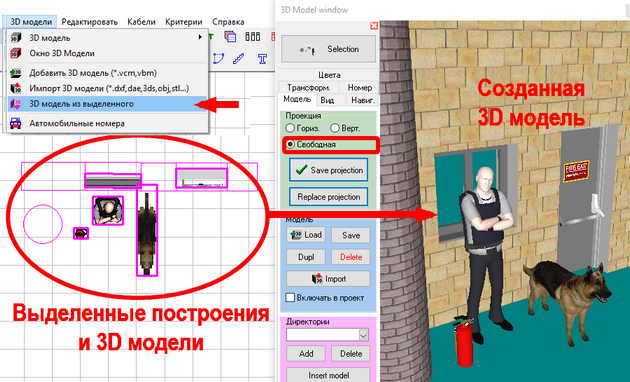Click the Import button
Screen dimensions: 630x382
coord(328,279)
